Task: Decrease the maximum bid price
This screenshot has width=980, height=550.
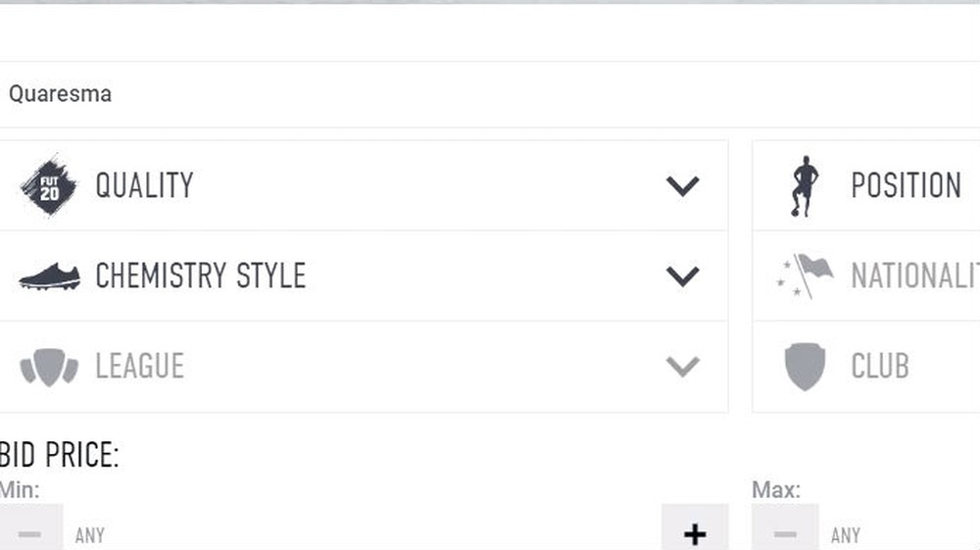Action: [x=785, y=533]
